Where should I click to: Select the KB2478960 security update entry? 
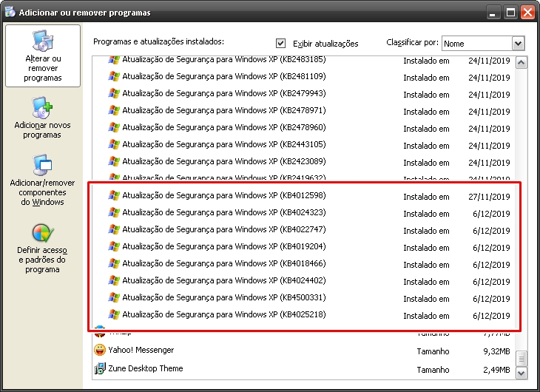304,127
